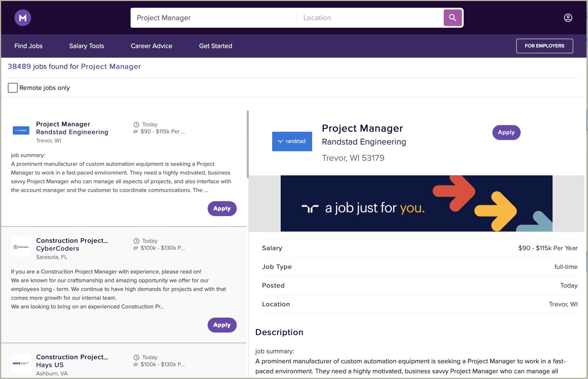Image resolution: width=588 pixels, height=379 pixels.
Task: Focus the Location input field
Action: (371, 18)
